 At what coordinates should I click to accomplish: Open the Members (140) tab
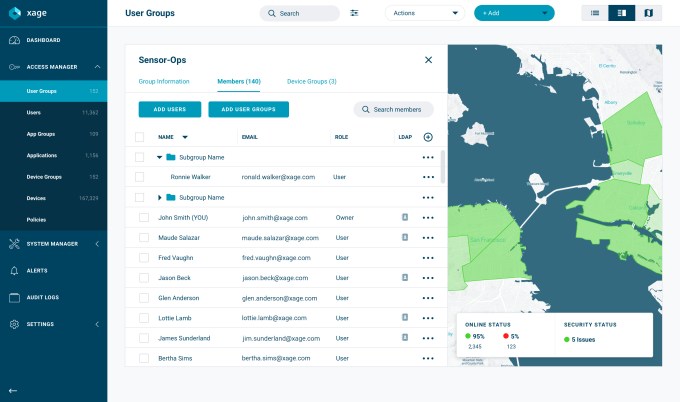coord(239,82)
